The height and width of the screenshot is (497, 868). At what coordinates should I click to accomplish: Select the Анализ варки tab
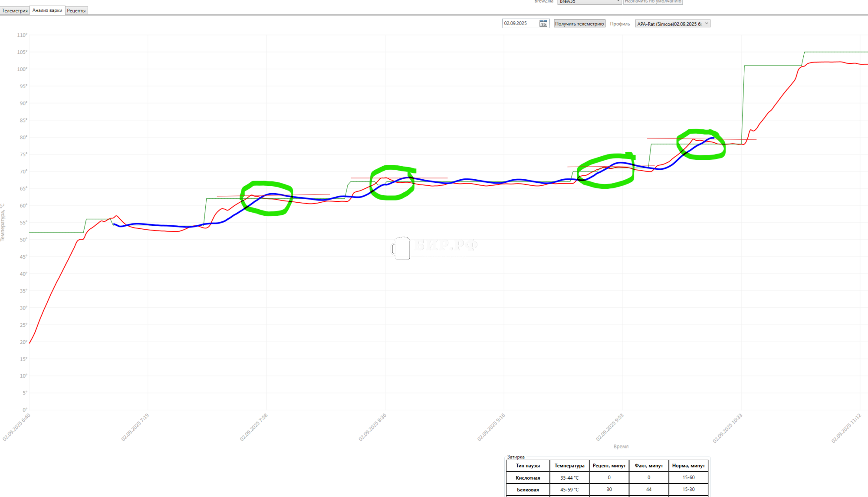pos(47,10)
